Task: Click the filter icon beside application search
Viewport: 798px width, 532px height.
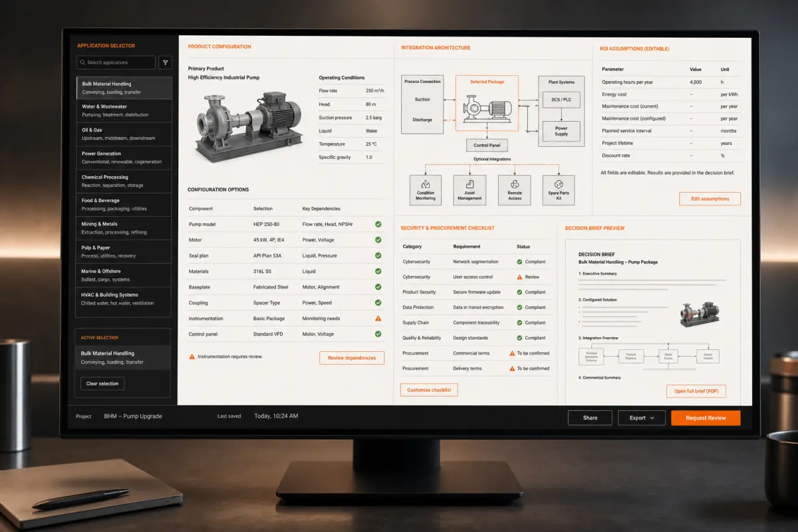Action: pos(166,63)
